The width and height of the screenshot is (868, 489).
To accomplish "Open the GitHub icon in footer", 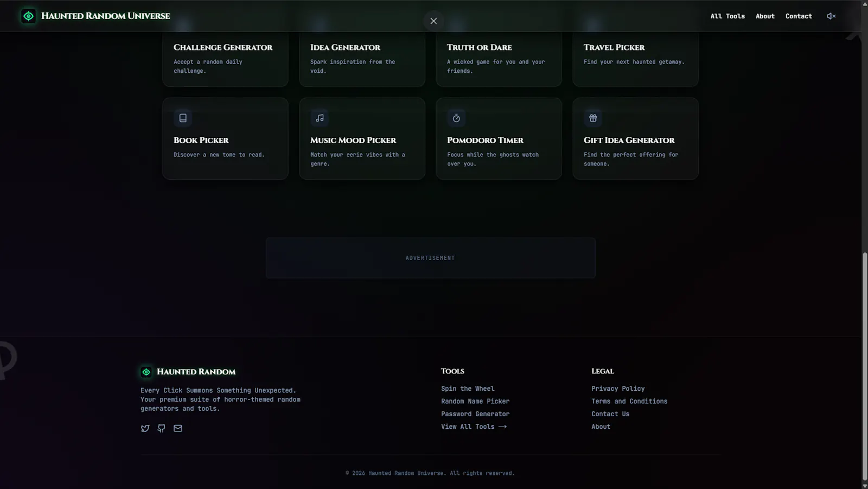I will pyautogui.click(x=161, y=428).
